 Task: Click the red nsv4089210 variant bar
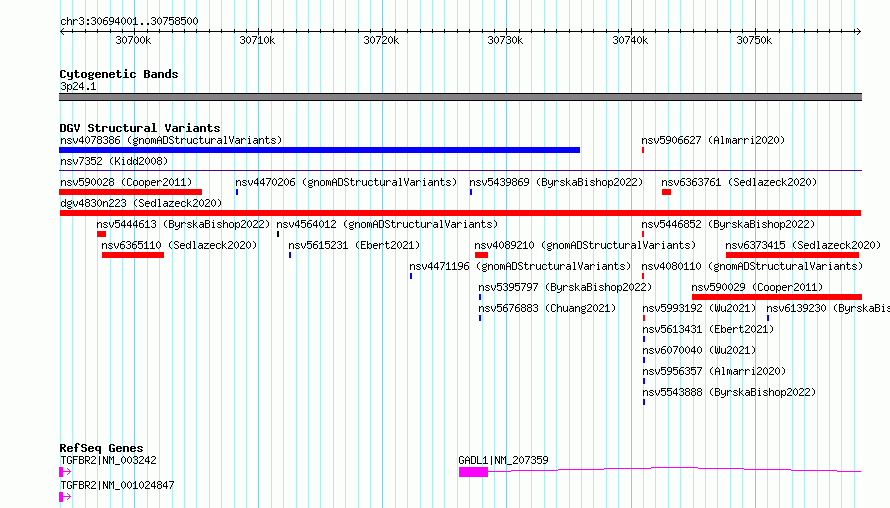(481, 255)
